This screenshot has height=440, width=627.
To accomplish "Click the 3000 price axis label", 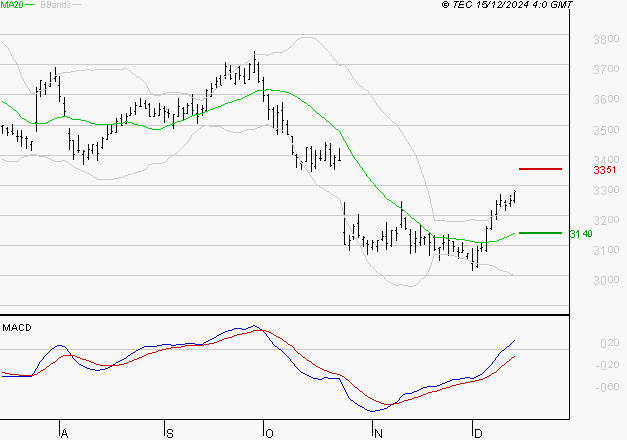I will (x=606, y=280).
